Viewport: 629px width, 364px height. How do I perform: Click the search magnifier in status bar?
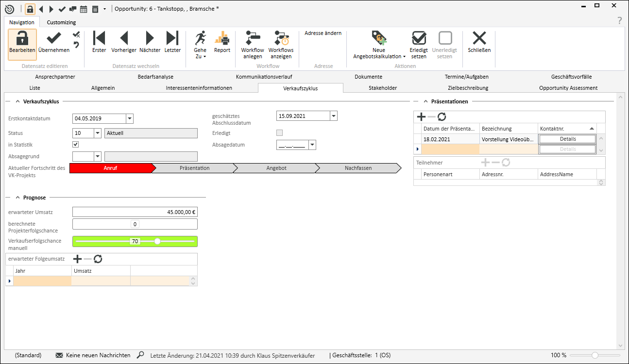click(140, 355)
